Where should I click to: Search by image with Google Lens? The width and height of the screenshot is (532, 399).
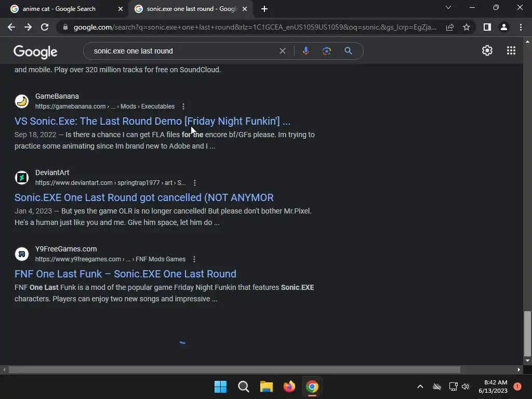coord(327,51)
